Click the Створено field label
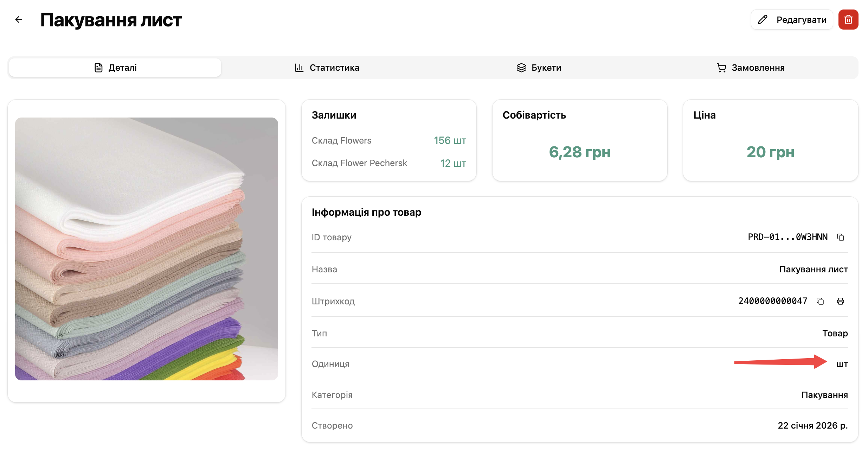868x449 pixels. coord(332,425)
